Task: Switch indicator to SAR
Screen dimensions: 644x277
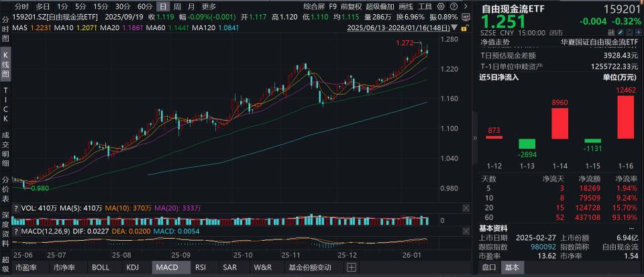Action: tap(229, 268)
